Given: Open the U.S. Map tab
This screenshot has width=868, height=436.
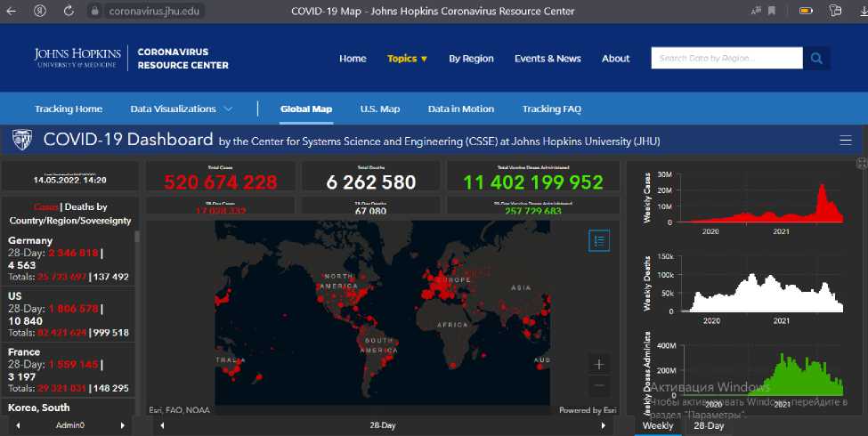Looking at the screenshot, I should 379,109.
